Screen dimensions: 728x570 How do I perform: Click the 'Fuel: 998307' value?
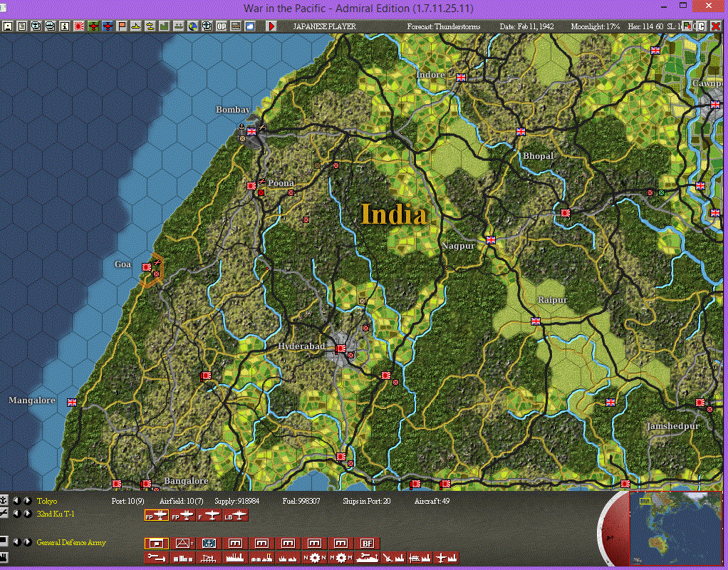tap(301, 501)
